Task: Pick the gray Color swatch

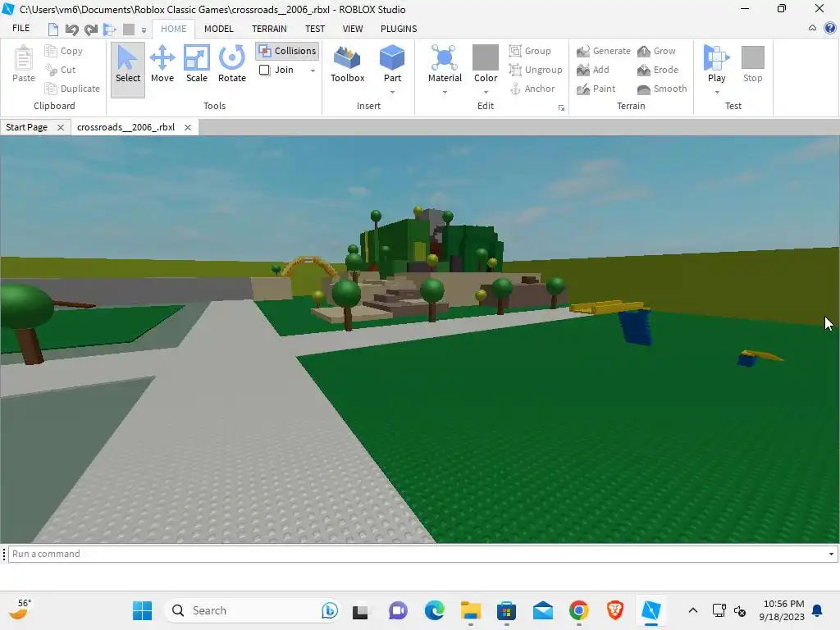Action: coord(486,57)
